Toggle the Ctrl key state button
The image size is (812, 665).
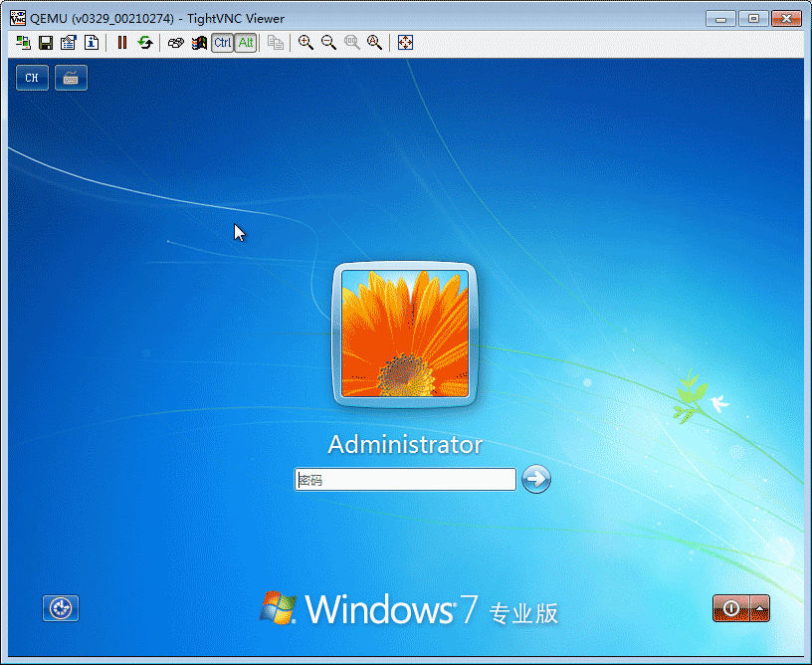223,43
